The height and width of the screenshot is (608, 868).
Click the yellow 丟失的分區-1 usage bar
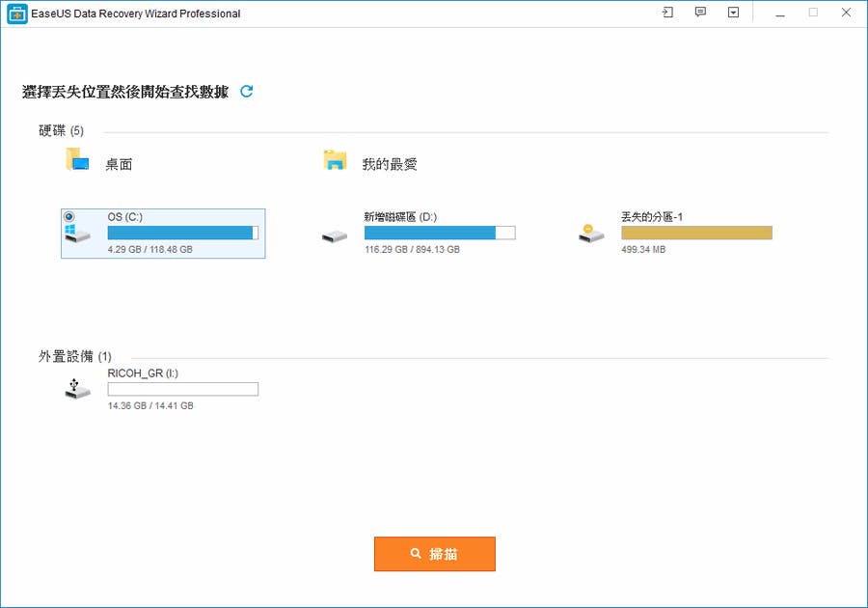[x=696, y=233]
